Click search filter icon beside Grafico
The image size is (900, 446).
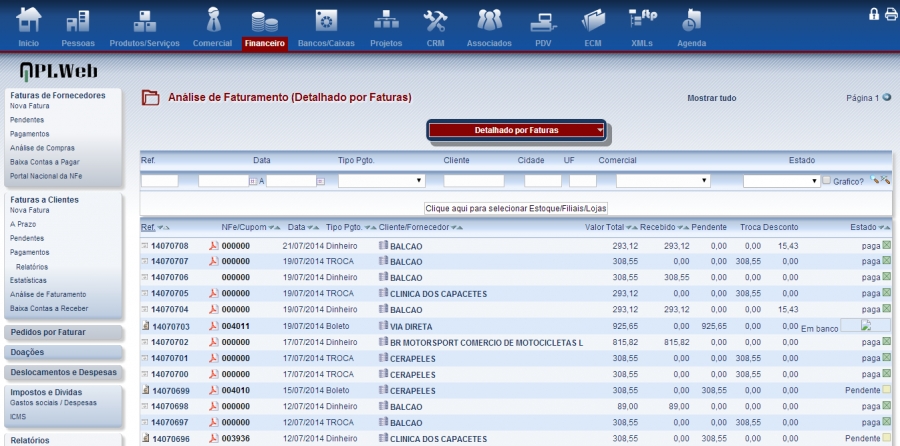[875, 180]
